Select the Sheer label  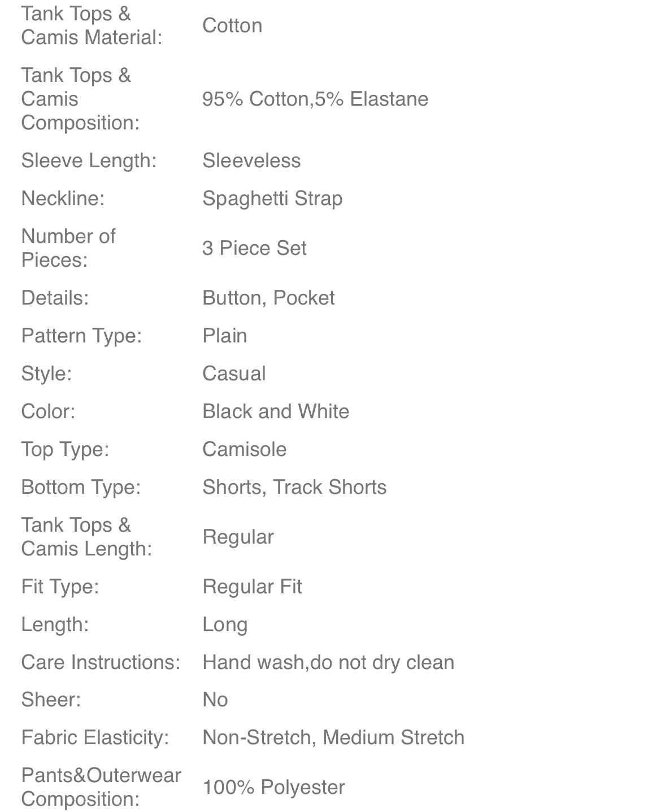click(x=51, y=700)
